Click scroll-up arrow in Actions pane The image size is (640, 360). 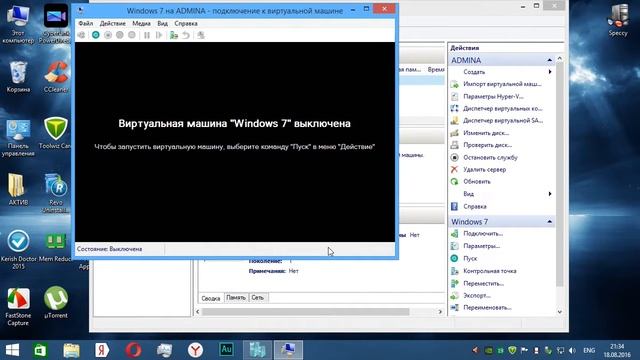pyautogui.click(x=560, y=59)
